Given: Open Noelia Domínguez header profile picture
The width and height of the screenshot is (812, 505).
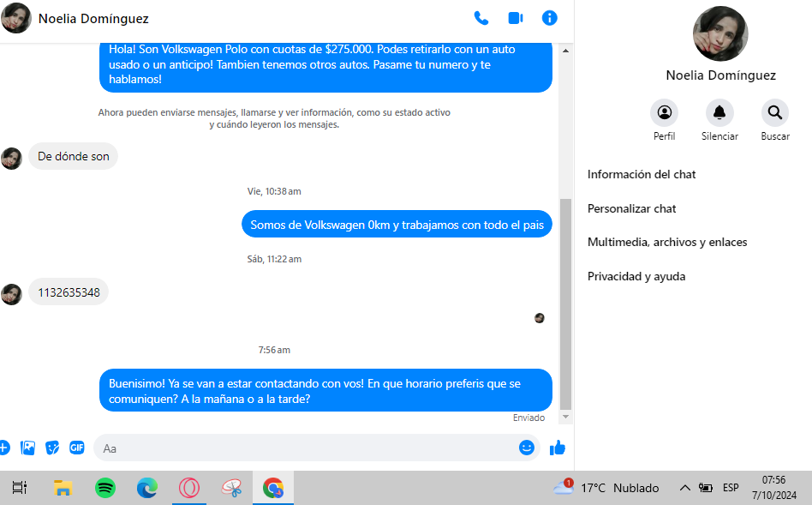Looking at the screenshot, I should point(16,18).
